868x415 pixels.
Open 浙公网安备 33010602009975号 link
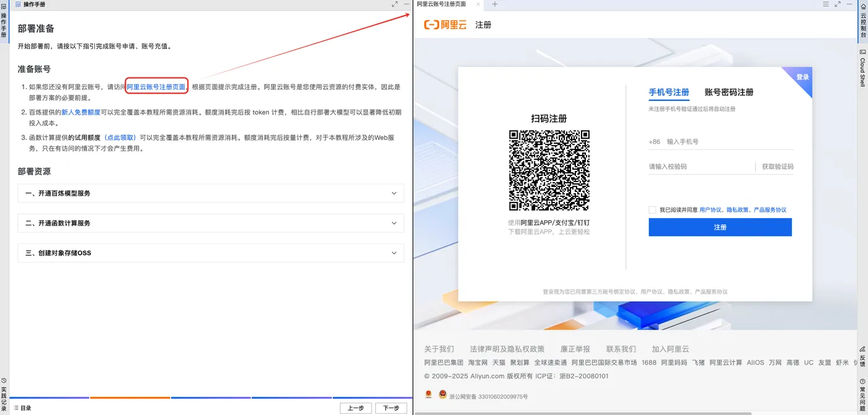[x=489, y=396]
